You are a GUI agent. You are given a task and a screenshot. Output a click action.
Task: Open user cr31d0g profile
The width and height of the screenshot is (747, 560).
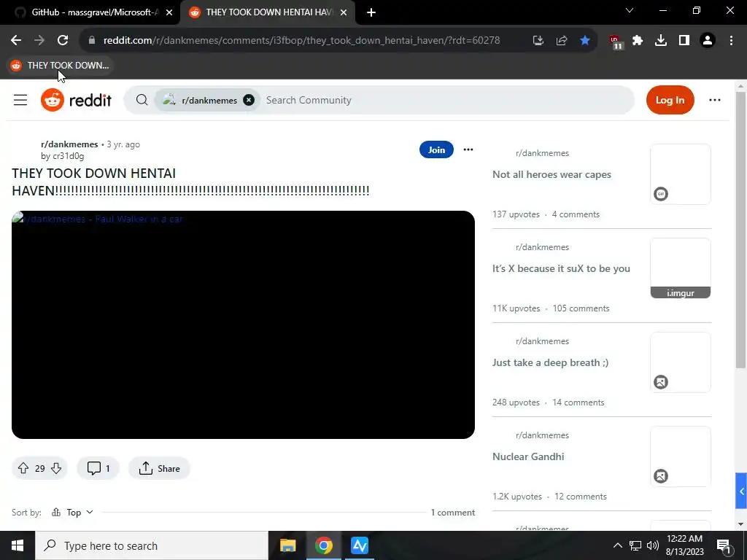68,156
